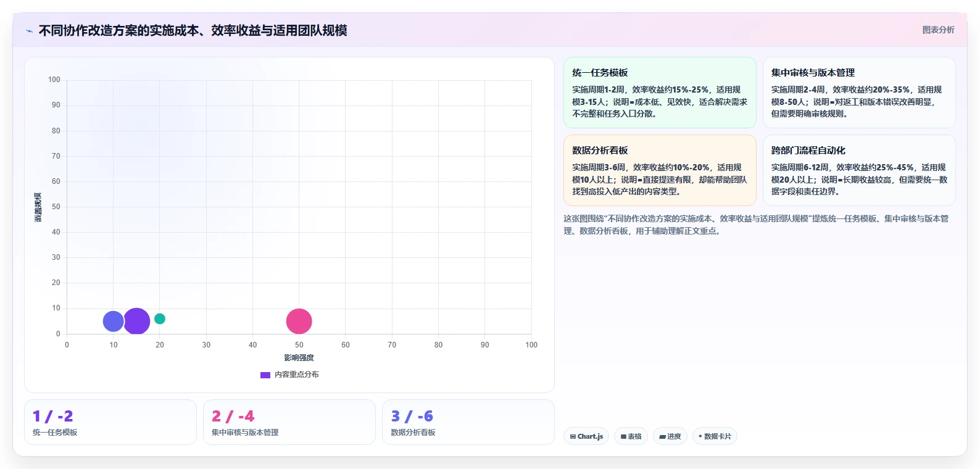This screenshot has width=980, height=469.
Task: Click the 影响强度 x-axis title
Action: (x=299, y=358)
